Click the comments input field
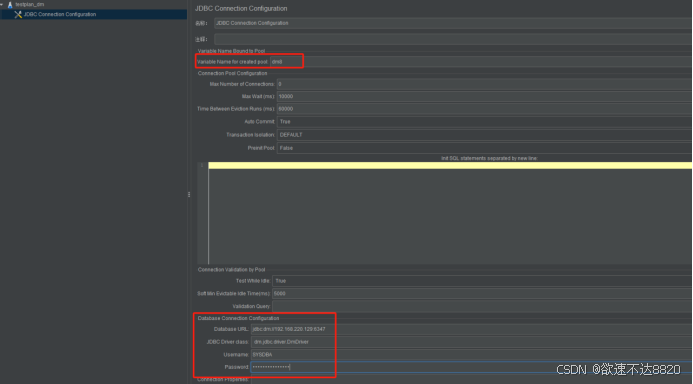693x384 pixels. [453, 39]
